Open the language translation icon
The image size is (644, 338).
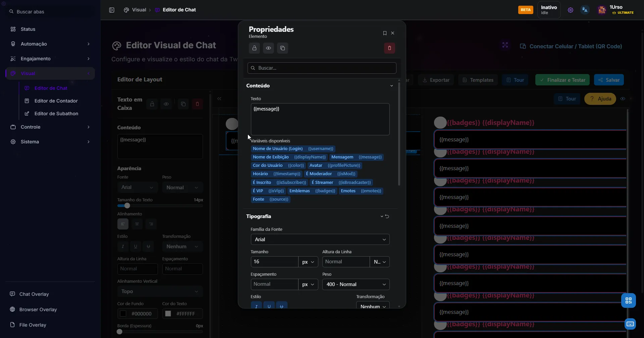click(585, 10)
